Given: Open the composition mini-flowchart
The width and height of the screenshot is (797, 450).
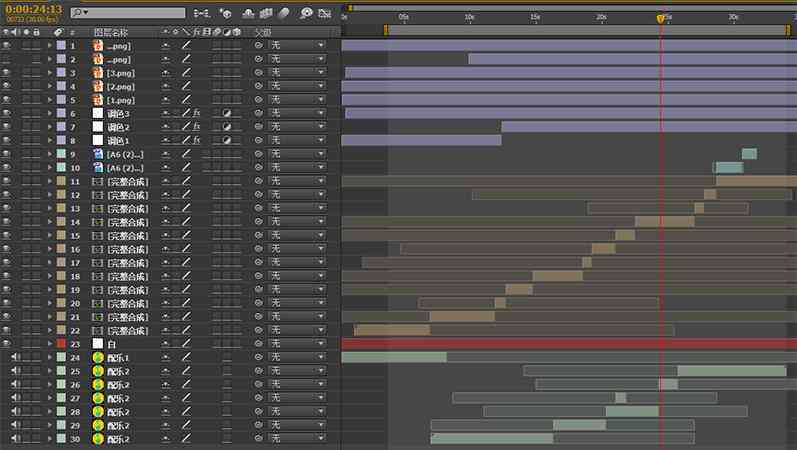Looking at the screenshot, I should coord(201,13).
